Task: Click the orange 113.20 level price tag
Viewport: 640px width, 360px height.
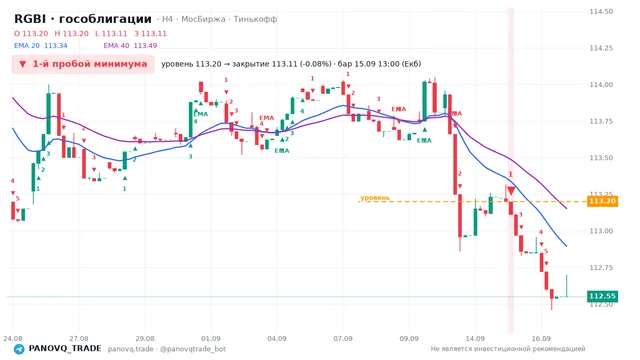Action: pyautogui.click(x=602, y=201)
